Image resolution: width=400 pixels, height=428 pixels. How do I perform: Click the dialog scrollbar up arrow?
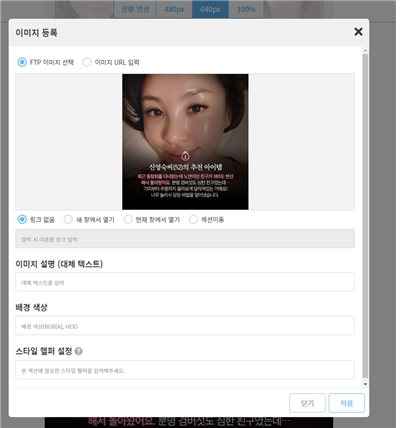coord(365,51)
